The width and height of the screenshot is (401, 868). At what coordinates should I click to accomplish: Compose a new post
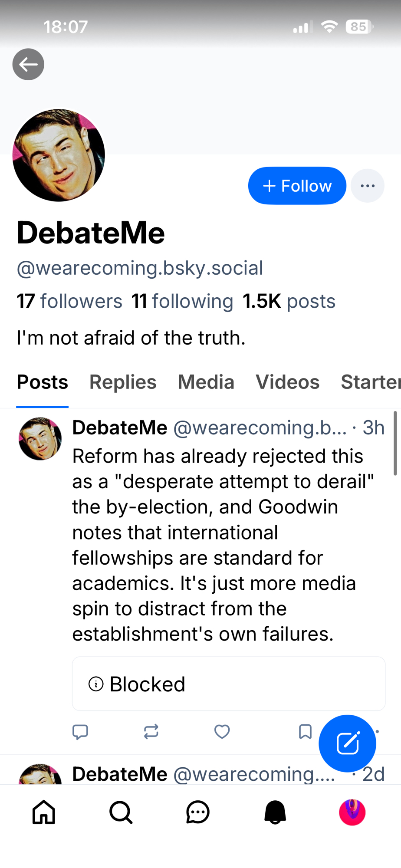coord(347,743)
